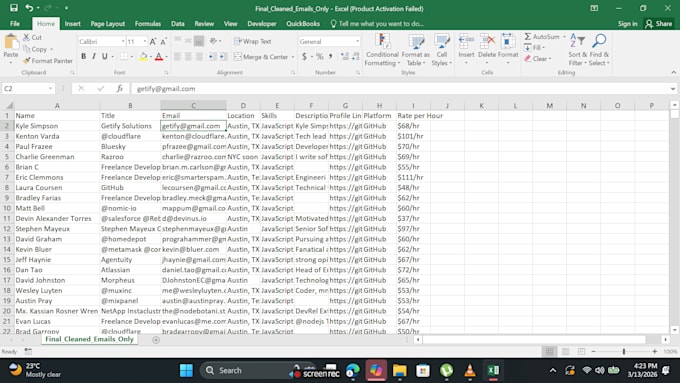The height and width of the screenshot is (383, 680).
Task: Click the formula bar showing getify@gmail.com
Action: [400, 88]
